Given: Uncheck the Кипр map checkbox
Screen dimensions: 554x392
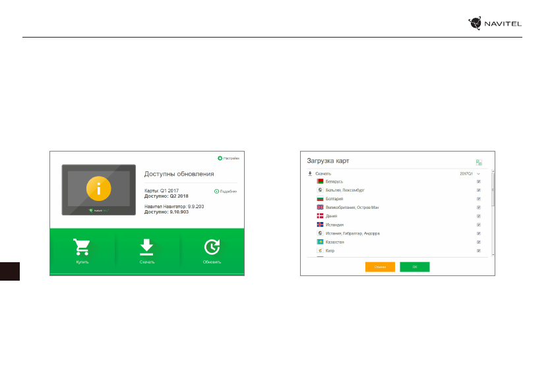Looking at the screenshot, I should [478, 251].
